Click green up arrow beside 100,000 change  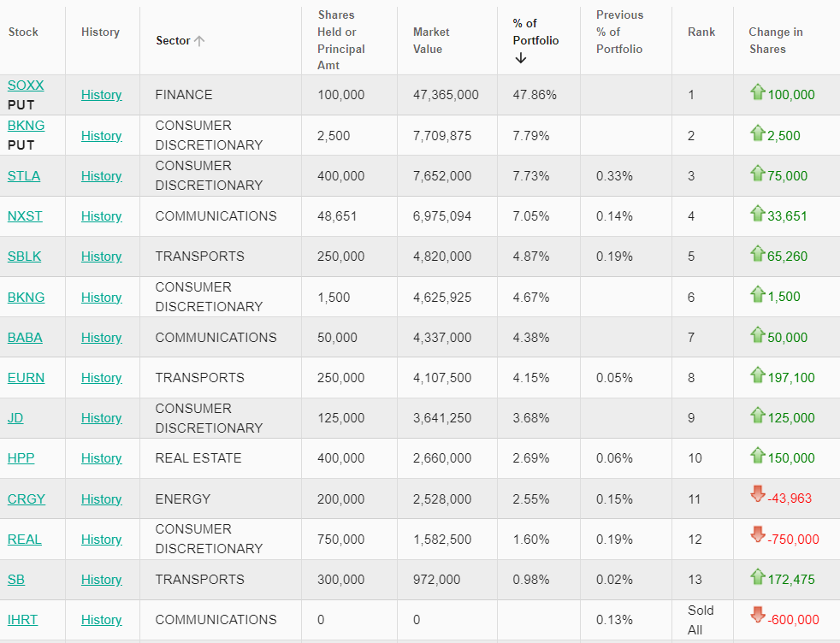758,92
